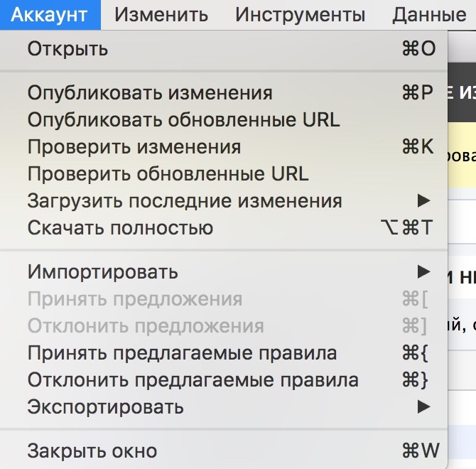476x469 pixels.
Task: Choose Отклонить предлагаемые правила
Action: (x=224, y=380)
